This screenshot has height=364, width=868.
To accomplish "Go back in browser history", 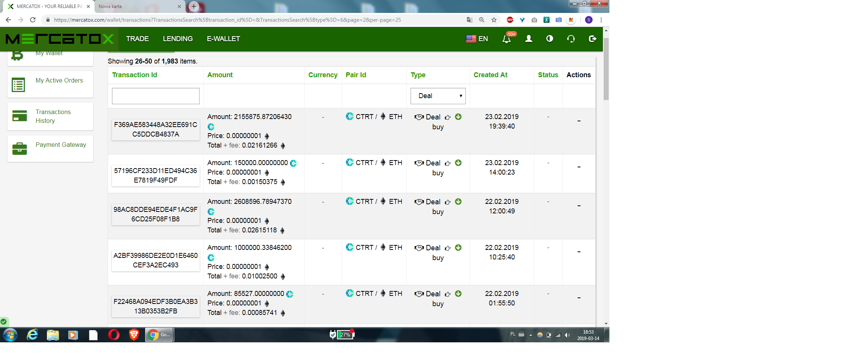I will click(8, 20).
